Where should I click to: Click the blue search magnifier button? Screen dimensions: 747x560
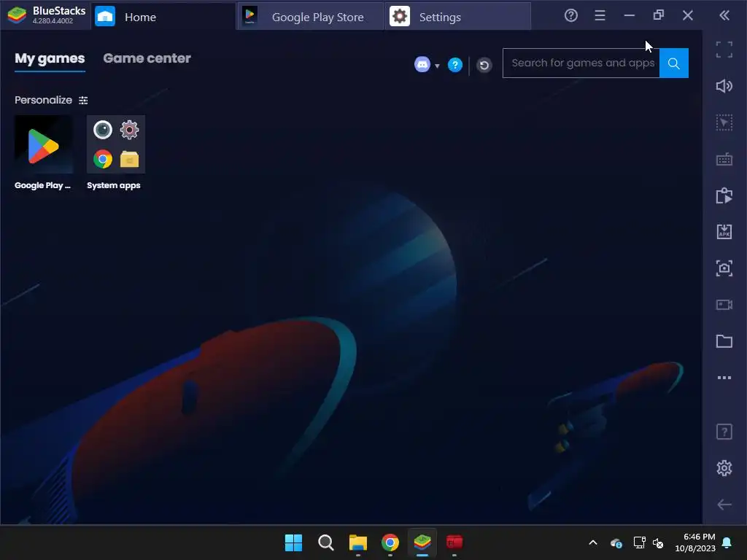coord(673,63)
